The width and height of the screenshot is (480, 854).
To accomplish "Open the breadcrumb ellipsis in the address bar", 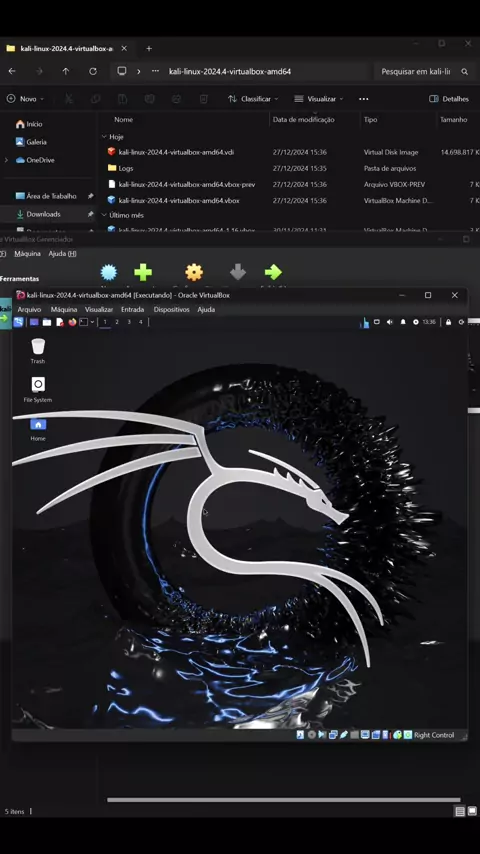I will (156, 71).
